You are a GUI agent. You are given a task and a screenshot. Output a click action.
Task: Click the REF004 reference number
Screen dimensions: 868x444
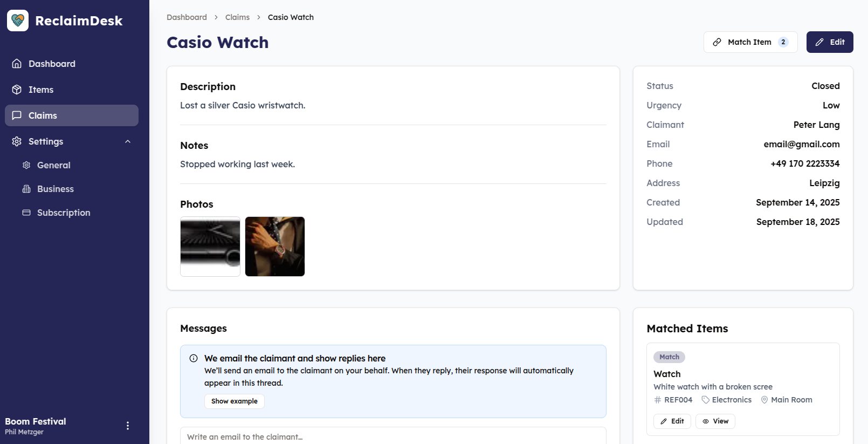[x=678, y=400]
